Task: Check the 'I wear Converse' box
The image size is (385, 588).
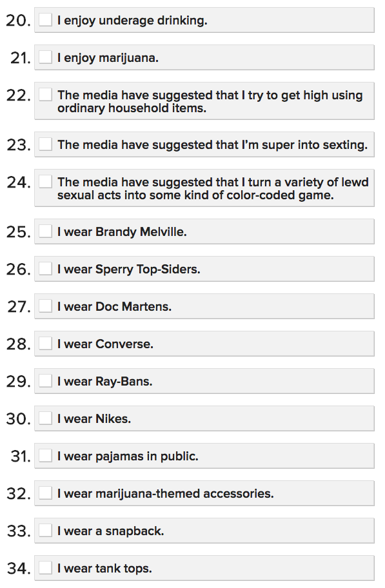Action: click(x=44, y=343)
